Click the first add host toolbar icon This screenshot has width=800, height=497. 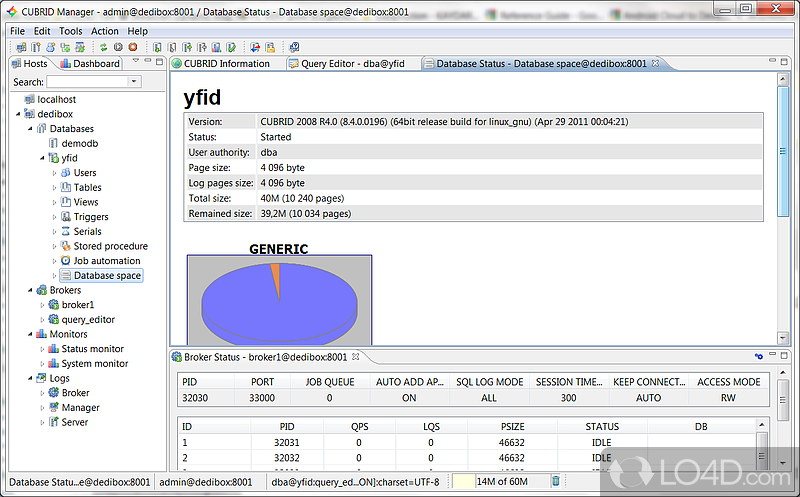[22, 47]
